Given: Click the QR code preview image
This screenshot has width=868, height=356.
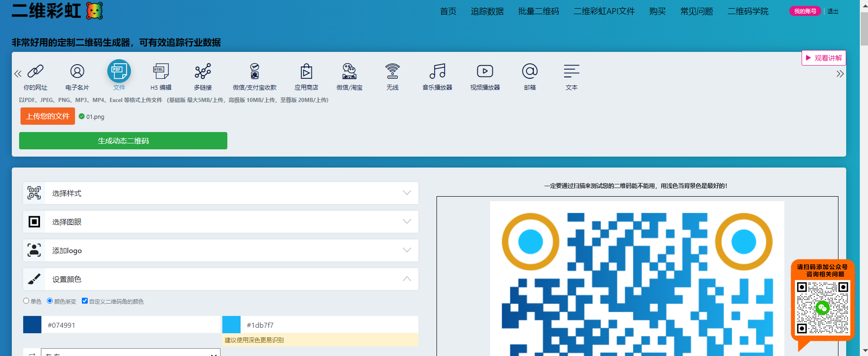Looking at the screenshot, I should pyautogui.click(x=637, y=279).
